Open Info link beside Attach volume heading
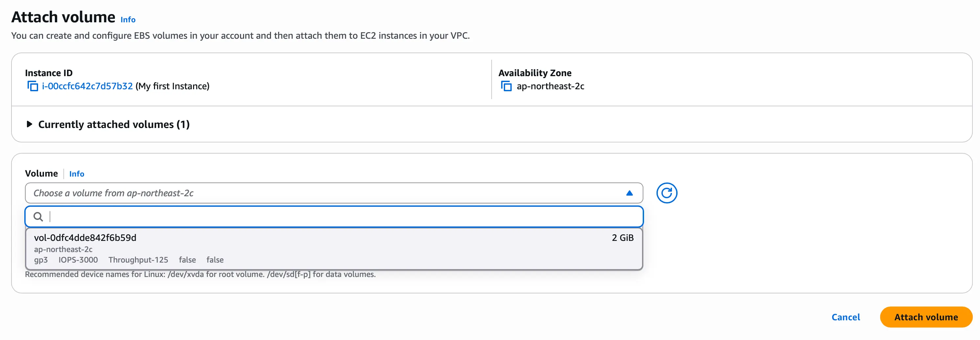 [128, 20]
